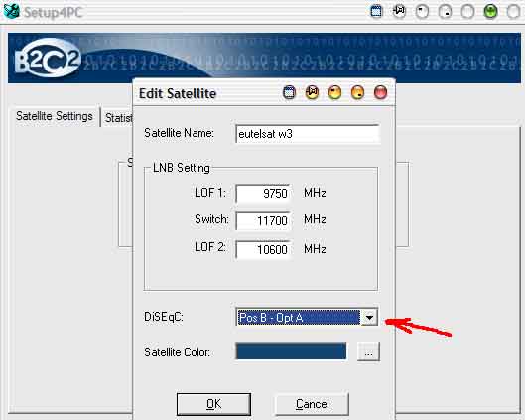This screenshot has height=420, width=525.
Task: Click the pin icon in the Edit Satellite title bar
Action: [x=312, y=92]
